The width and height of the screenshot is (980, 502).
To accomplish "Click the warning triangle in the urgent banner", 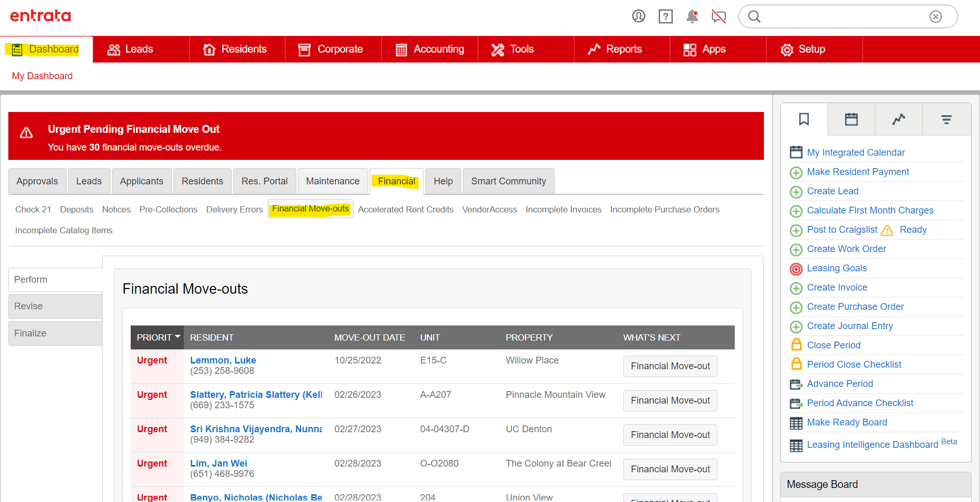I will pos(27,133).
